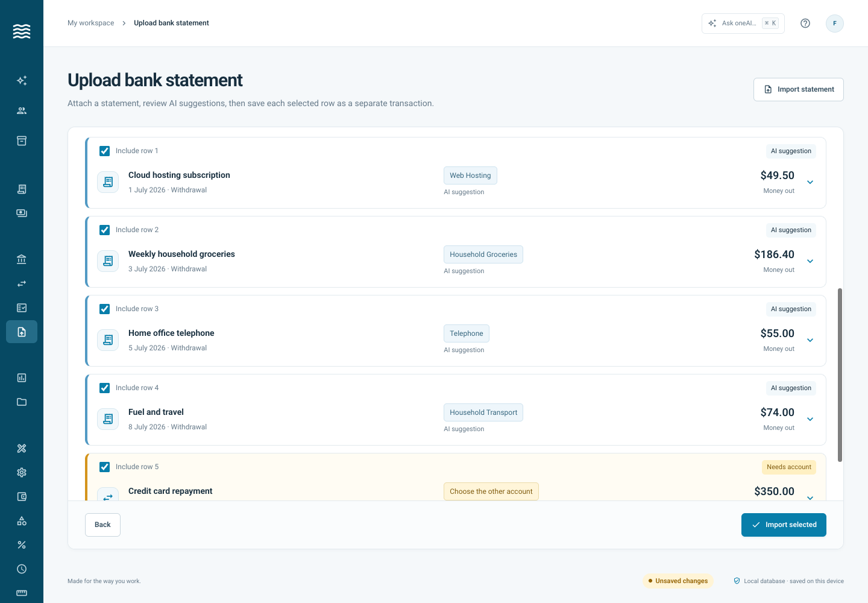This screenshot has width=868, height=603.
Task: Click the Ask oneAI search field
Action: click(743, 24)
